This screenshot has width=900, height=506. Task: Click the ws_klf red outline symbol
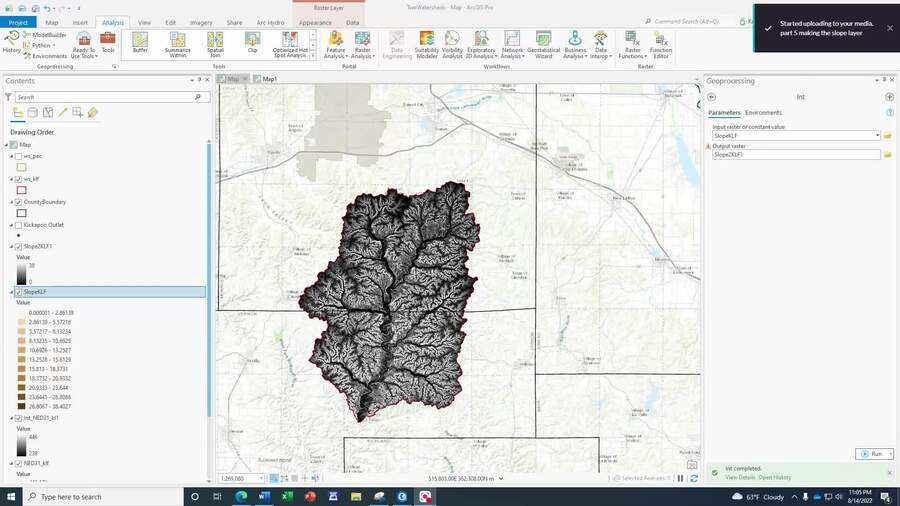pos(21,190)
